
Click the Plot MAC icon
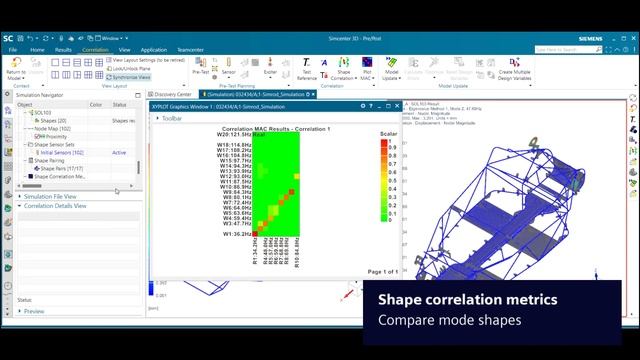367,62
